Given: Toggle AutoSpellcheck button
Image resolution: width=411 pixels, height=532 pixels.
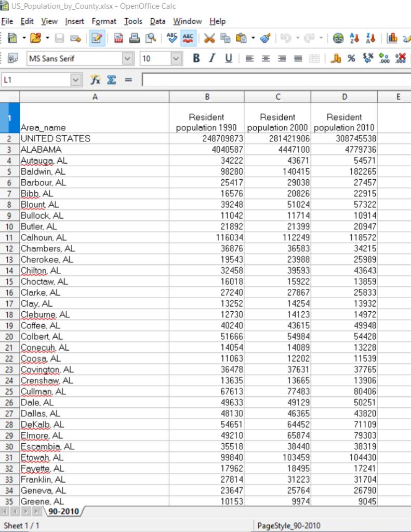Looking at the screenshot, I should pyautogui.click(x=188, y=37).
